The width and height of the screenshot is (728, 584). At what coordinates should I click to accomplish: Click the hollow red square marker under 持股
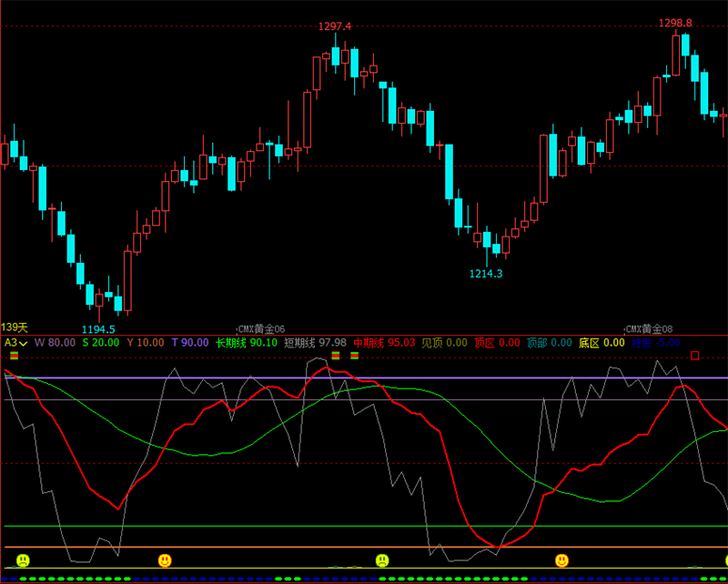point(694,356)
